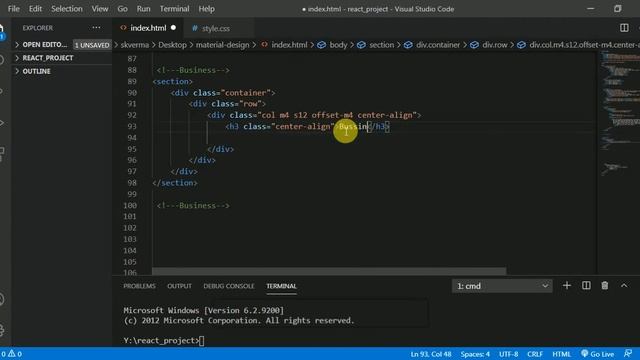Select the TERMINAL panel tab
640x360 pixels.
281,286
